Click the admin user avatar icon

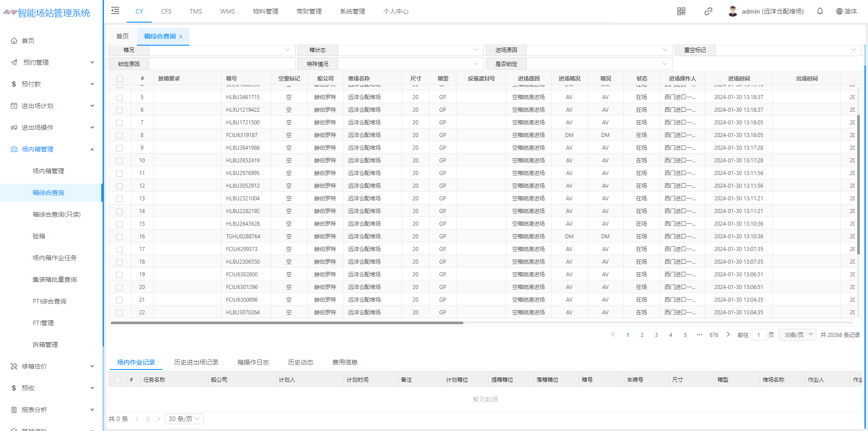tap(732, 11)
